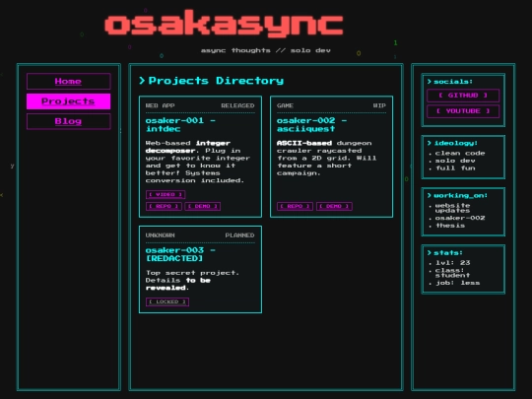Image resolution: width=532 pixels, height=399 pixels.
Task: Click the socials: panel heading
Action: click(x=450, y=82)
